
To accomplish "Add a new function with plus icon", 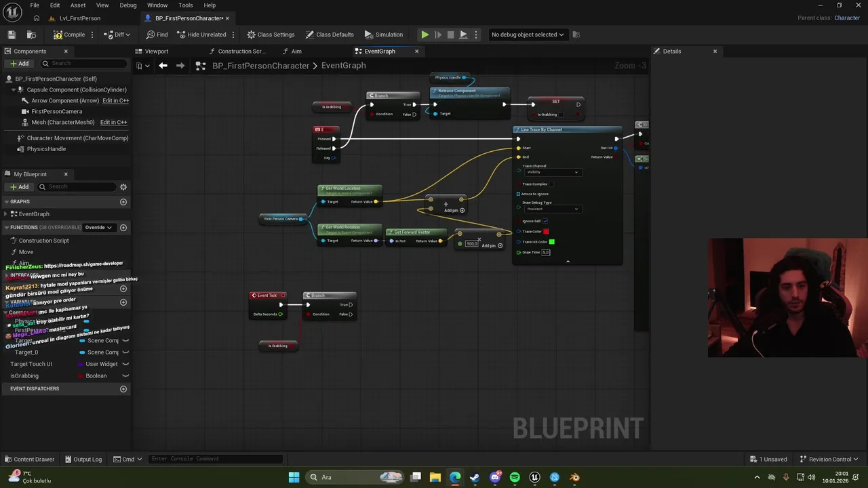I will click(x=123, y=228).
